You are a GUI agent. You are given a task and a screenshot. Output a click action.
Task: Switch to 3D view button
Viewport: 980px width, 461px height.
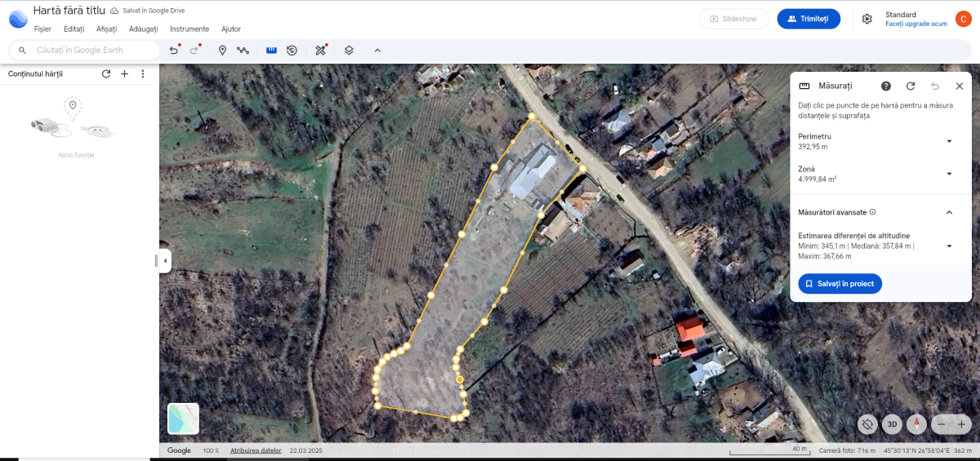coord(893,424)
